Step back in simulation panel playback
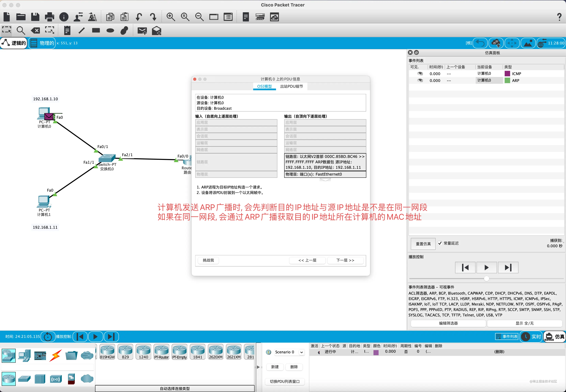Viewport: 566px width, 392px height. 465,268
